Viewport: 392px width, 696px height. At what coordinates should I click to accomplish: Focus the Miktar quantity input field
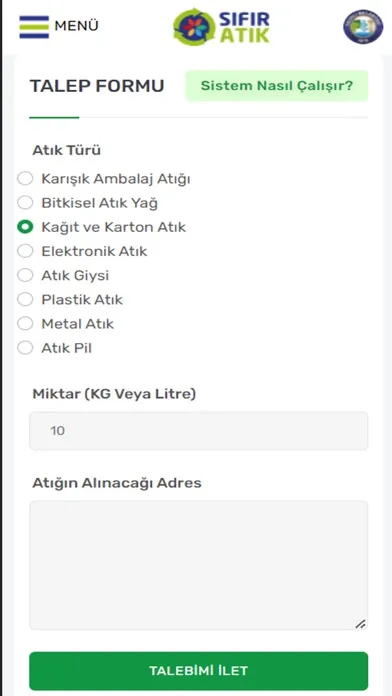198,431
